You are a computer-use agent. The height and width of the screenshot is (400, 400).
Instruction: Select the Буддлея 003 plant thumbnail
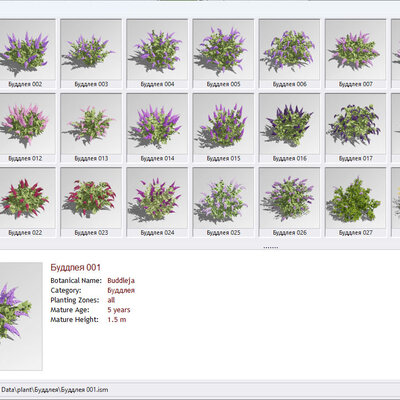point(91,53)
